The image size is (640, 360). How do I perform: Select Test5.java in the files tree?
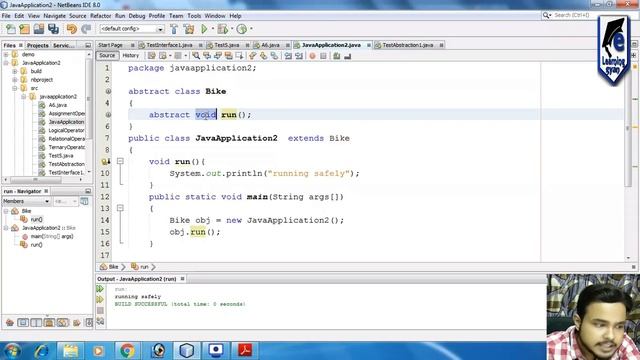coord(61,156)
